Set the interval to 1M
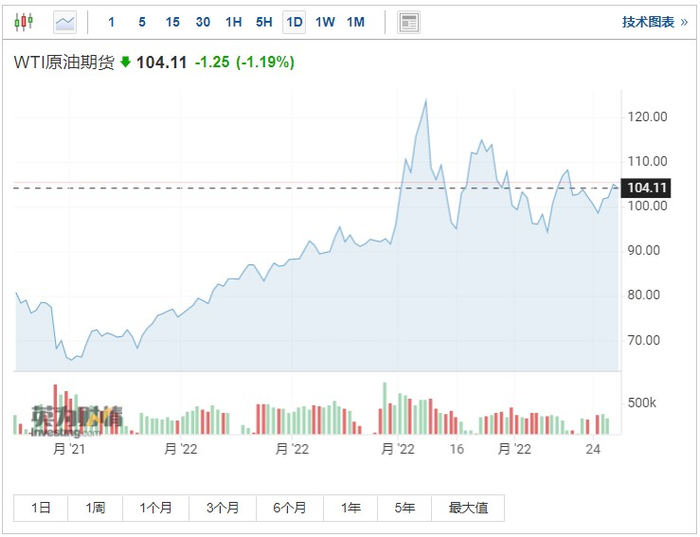The width and height of the screenshot is (700, 537). click(x=356, y=22)
